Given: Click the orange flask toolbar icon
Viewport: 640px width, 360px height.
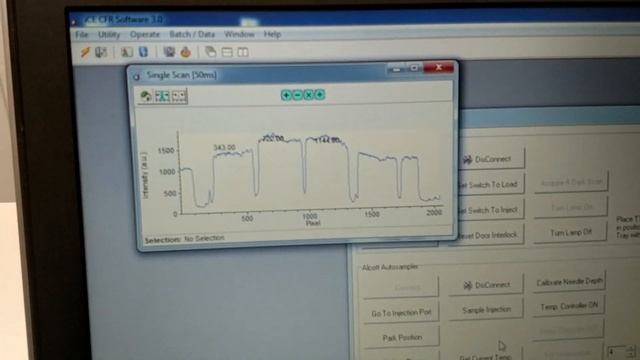Looking at the screenshot, I should tap(186, 52).
